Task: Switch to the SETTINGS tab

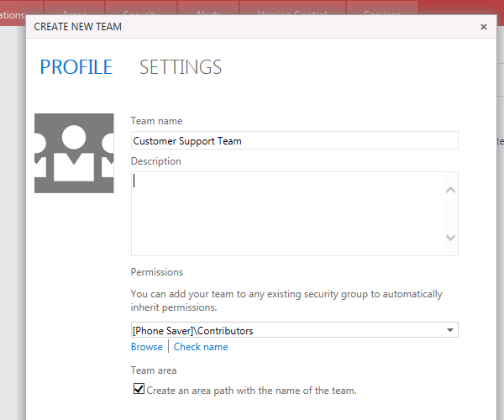Action: [x=181, y=67]
